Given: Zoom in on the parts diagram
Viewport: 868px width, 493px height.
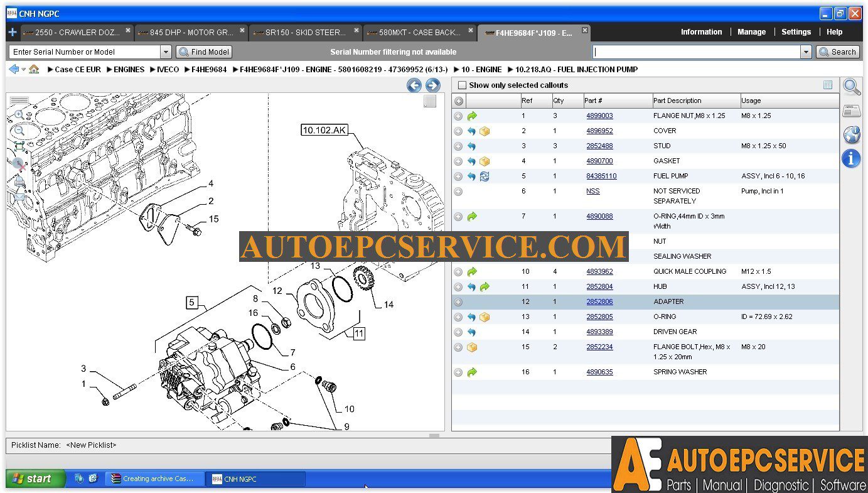Looking at the screenshot, I should [x=19, y=115].
